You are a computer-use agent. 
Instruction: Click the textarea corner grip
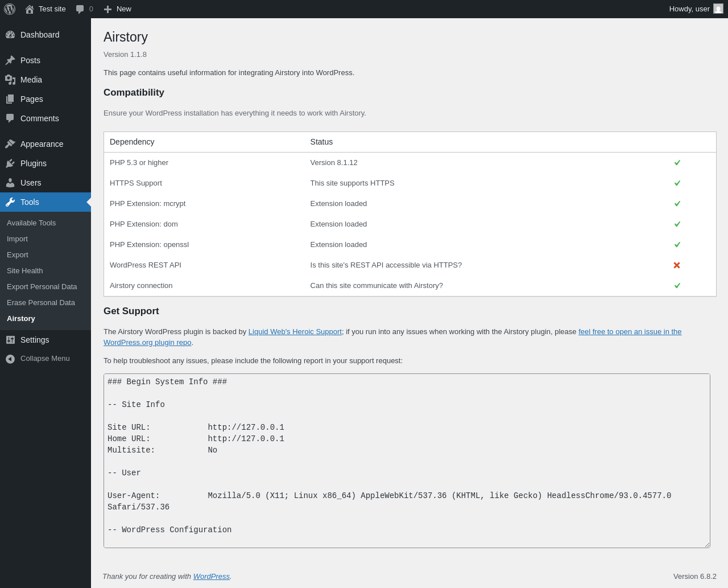coord(707,545)
